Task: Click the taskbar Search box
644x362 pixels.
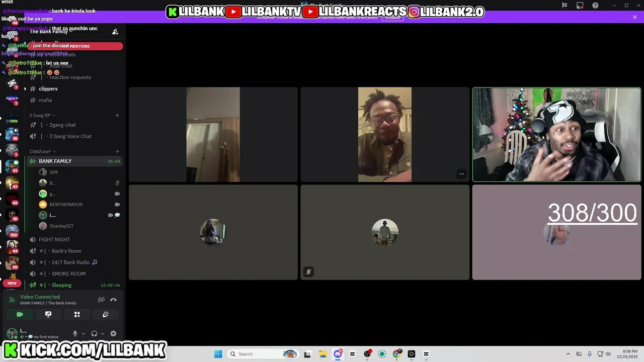Action: [263, 354]
